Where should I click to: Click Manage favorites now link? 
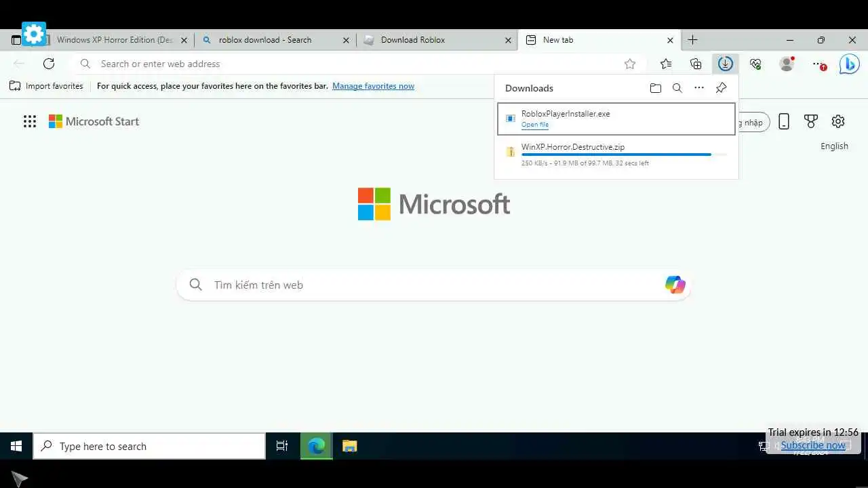point(373,86)
